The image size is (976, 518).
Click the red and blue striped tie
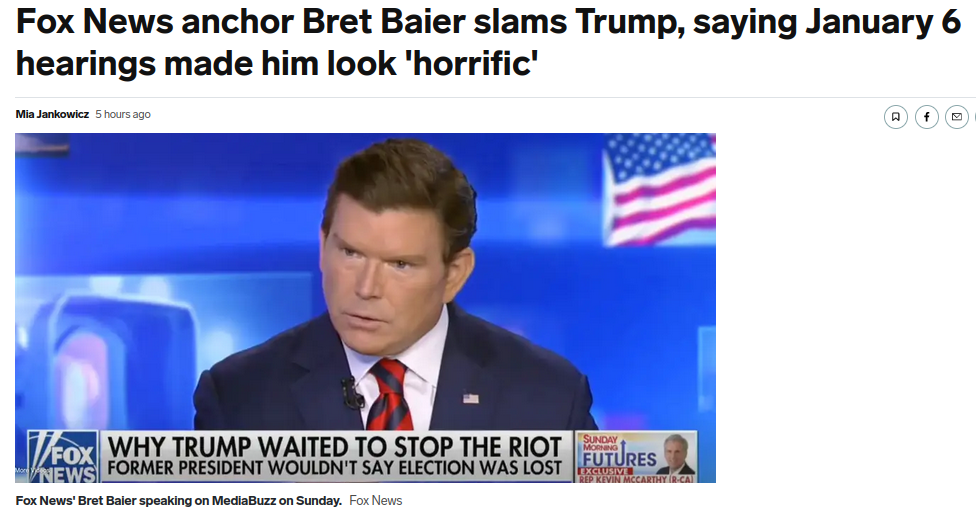[x=391, y=395]
